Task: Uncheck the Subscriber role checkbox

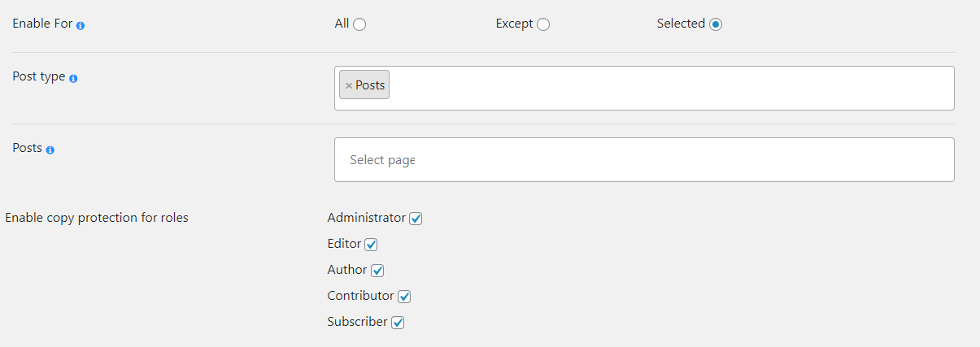Action: (x=398, y=323)
